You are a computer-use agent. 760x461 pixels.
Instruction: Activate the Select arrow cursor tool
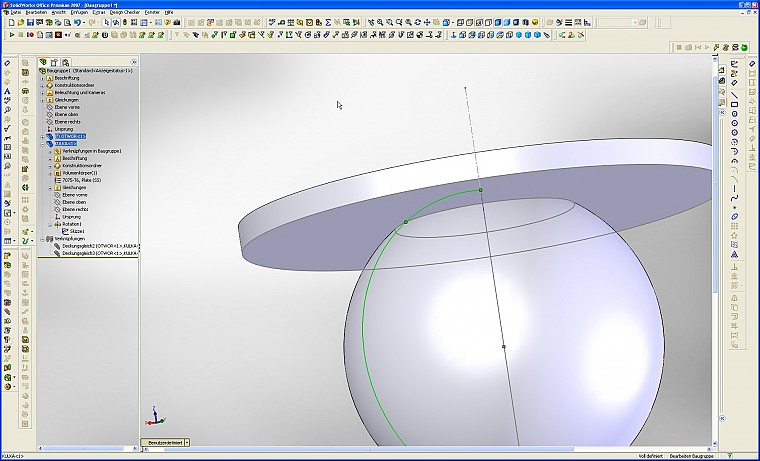106,22
